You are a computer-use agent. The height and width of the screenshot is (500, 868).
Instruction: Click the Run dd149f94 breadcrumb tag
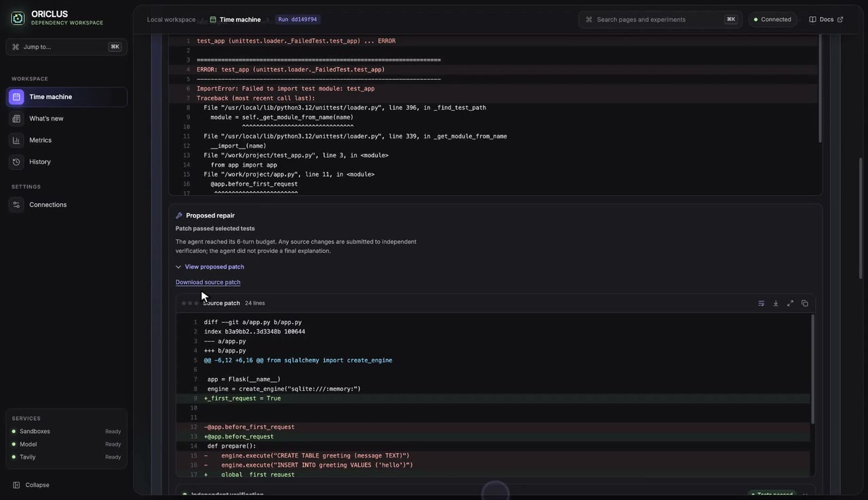click(x=297, y=20)
